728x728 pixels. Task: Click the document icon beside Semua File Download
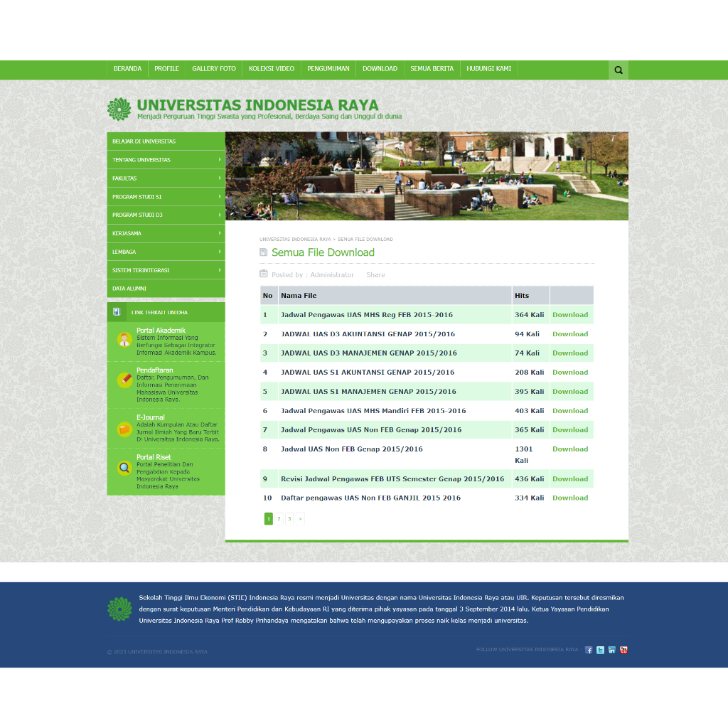point(263,252)
